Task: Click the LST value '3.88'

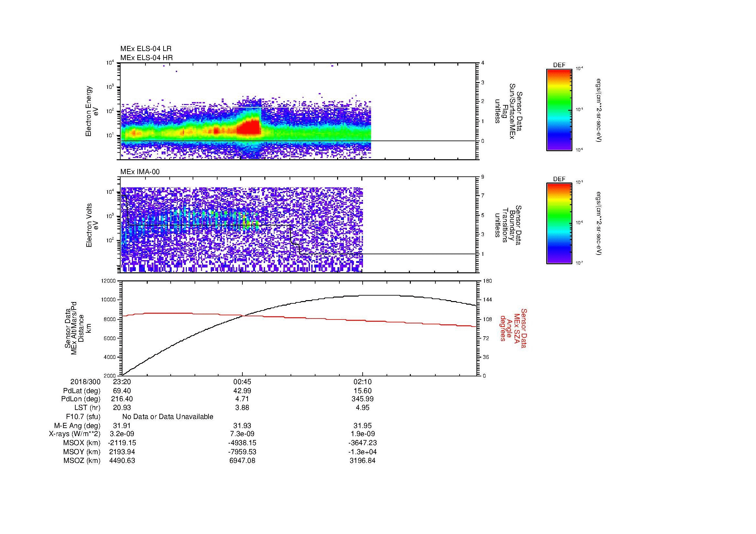Action: point(242,408)
